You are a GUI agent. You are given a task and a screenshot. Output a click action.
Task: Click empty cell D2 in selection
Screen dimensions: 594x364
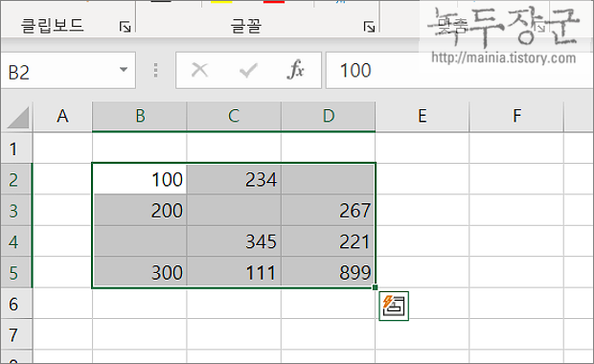[x=328, y=179]
